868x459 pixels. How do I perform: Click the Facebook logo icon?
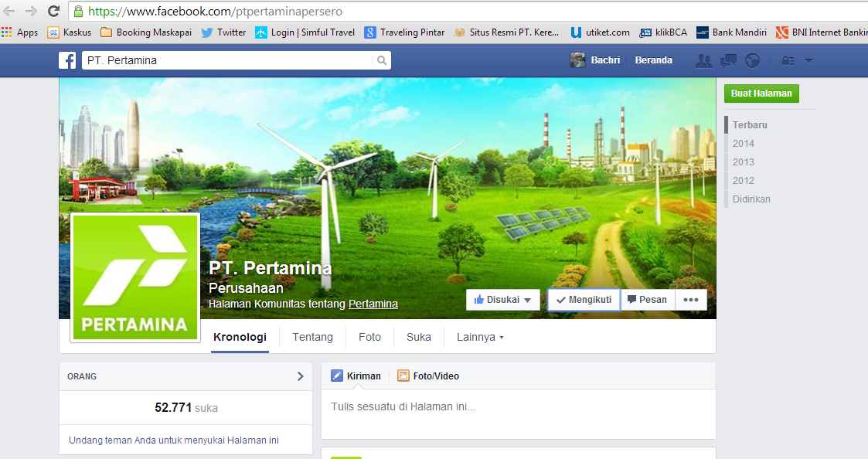click(67, 60)
